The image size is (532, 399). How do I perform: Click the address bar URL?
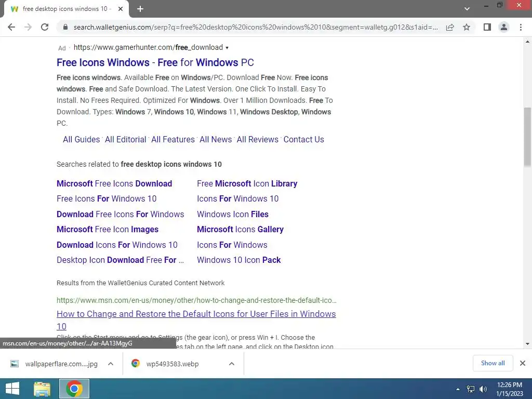click(x=255, y=27)
